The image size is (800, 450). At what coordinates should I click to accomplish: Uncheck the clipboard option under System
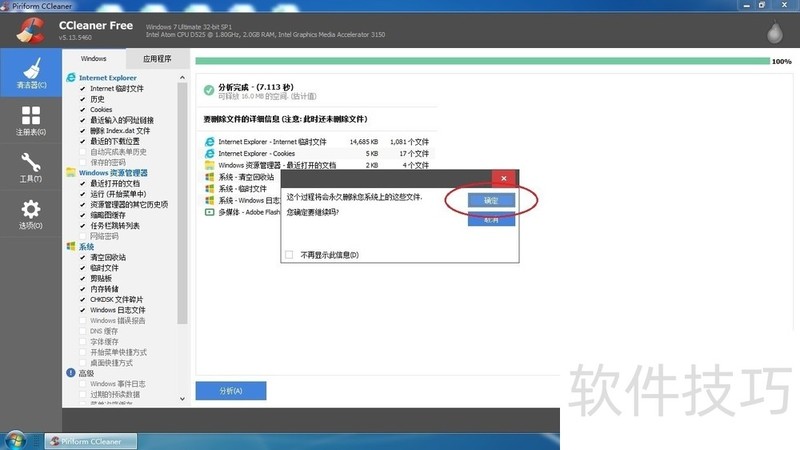[83, 278]
